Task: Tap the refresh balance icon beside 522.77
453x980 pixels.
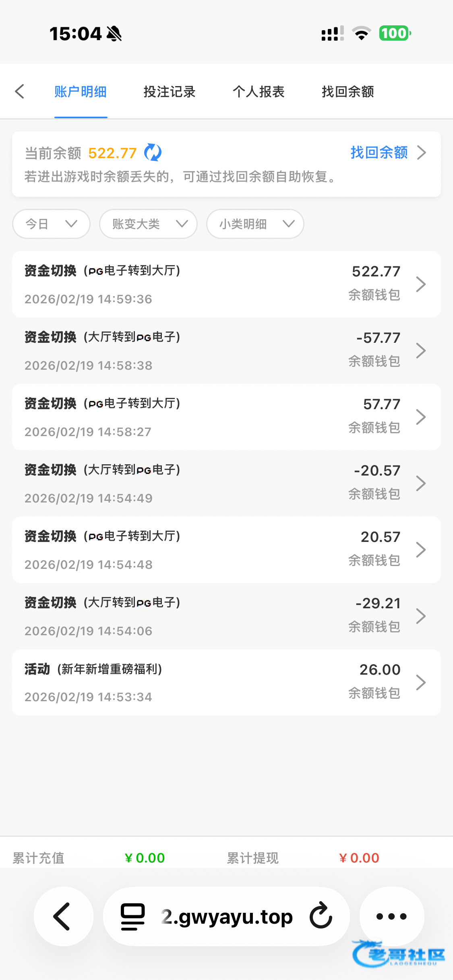Action: click(x=153, y=152)
